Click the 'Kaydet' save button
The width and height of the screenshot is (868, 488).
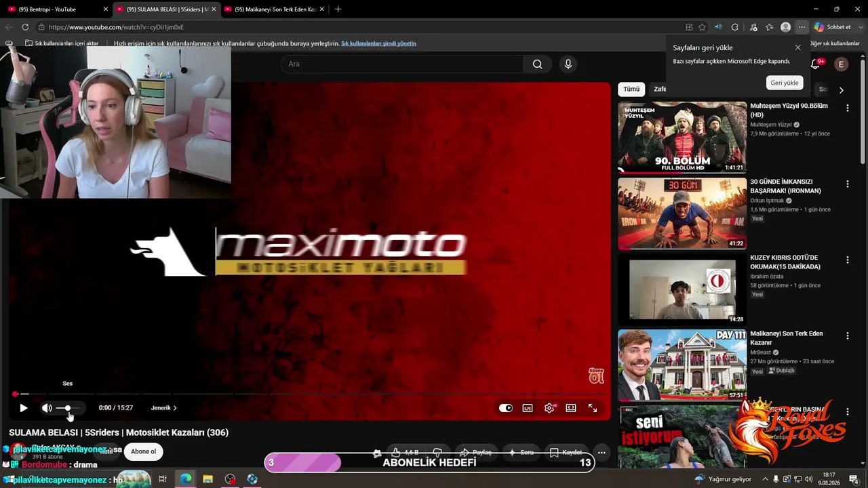(x=566, y=452)
